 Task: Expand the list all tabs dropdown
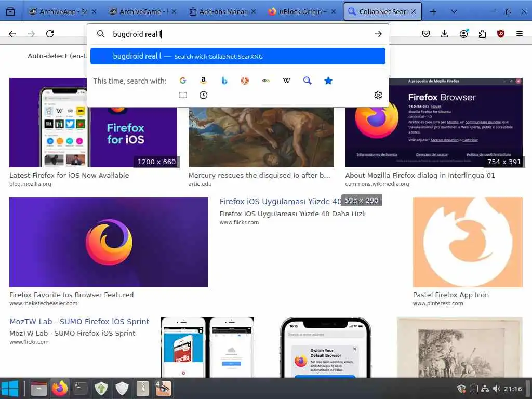pyautogui.click(x=454, y=11)
